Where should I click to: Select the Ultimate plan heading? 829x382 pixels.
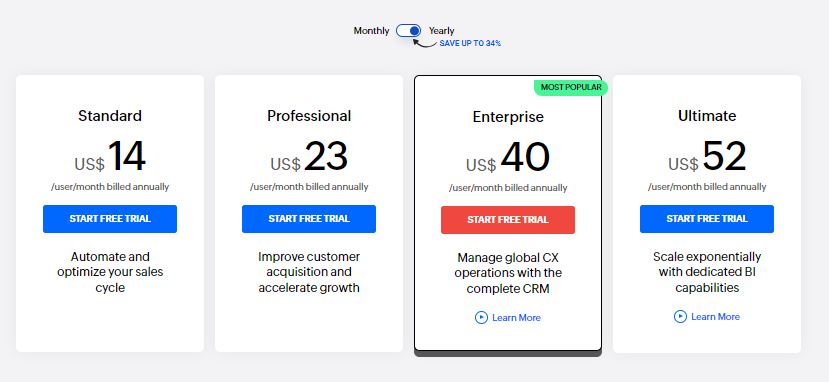[707, 116]
